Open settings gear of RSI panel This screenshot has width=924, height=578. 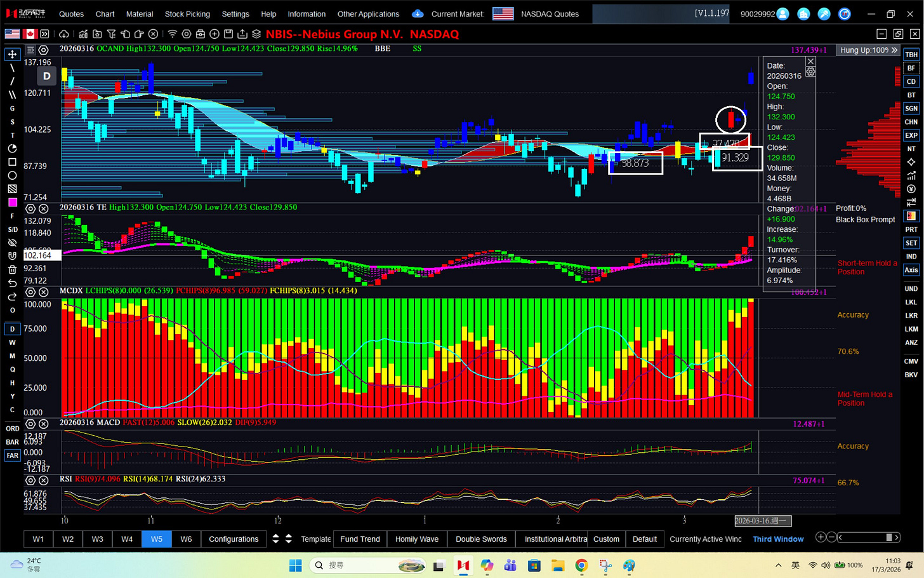[30, 480]
